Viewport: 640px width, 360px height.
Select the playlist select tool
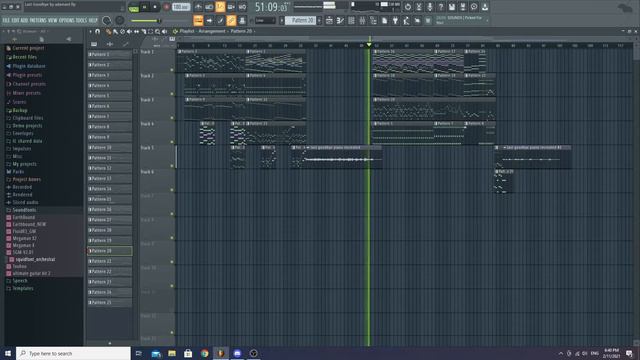click(x=151, y=31)
